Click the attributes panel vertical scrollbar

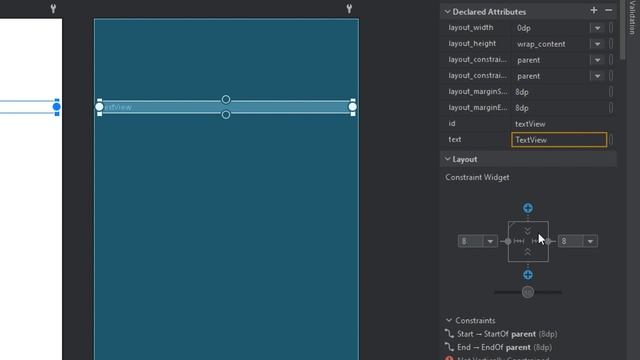[x=622, y=29]
